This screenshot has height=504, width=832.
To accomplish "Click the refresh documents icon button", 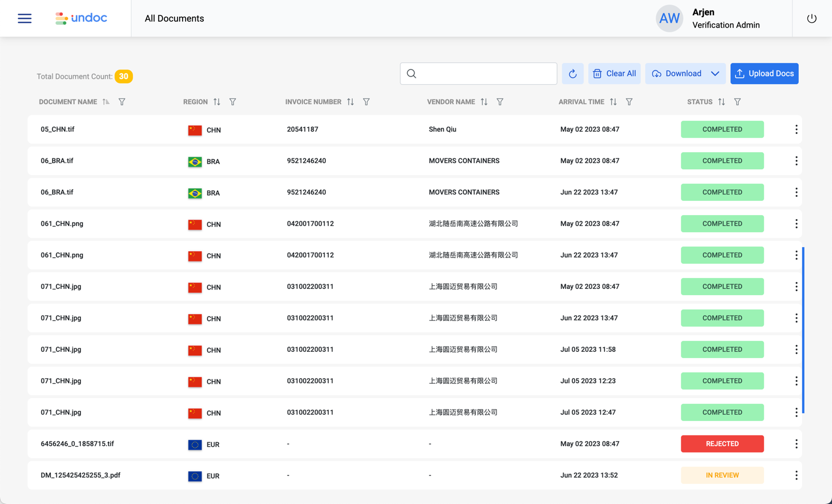I will tap(573, 74).
